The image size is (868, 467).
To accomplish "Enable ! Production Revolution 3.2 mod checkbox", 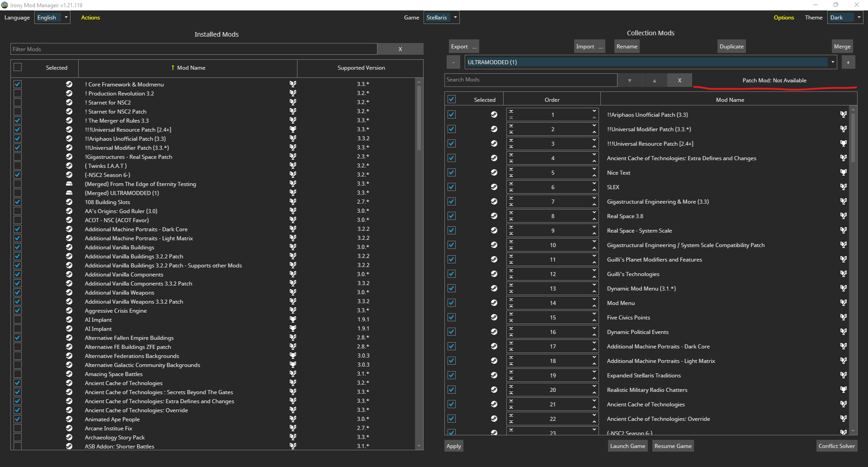I will point(18,93).
